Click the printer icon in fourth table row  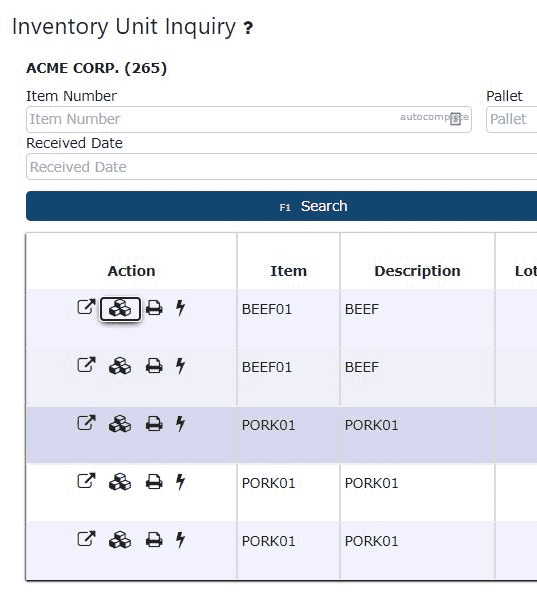[154, 482]
